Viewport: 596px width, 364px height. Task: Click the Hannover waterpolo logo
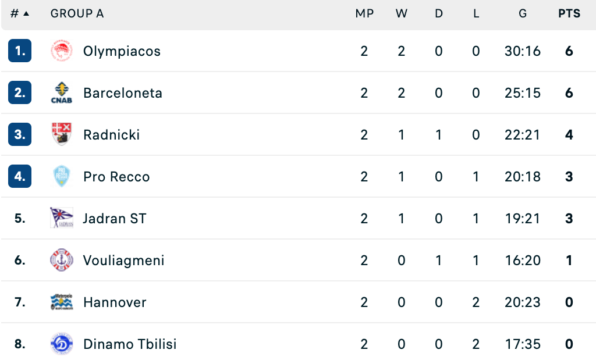[x=62, y=302]
